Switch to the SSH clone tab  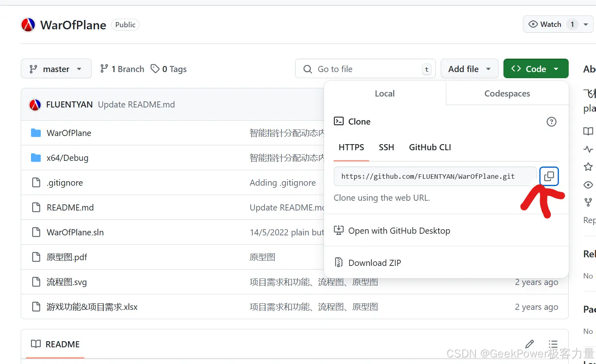(386, 147)
